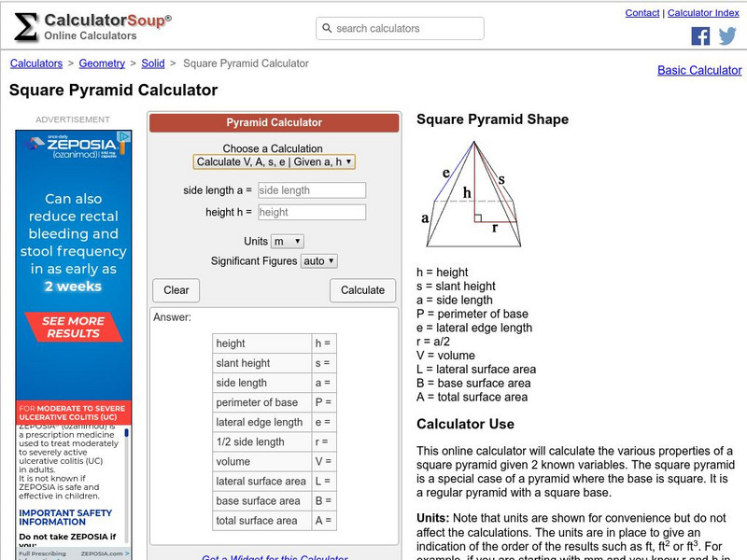This screenshot has height=560, width=747.
Task: Click the 'slant height' answer row
Action: click(x=275, y=363)
